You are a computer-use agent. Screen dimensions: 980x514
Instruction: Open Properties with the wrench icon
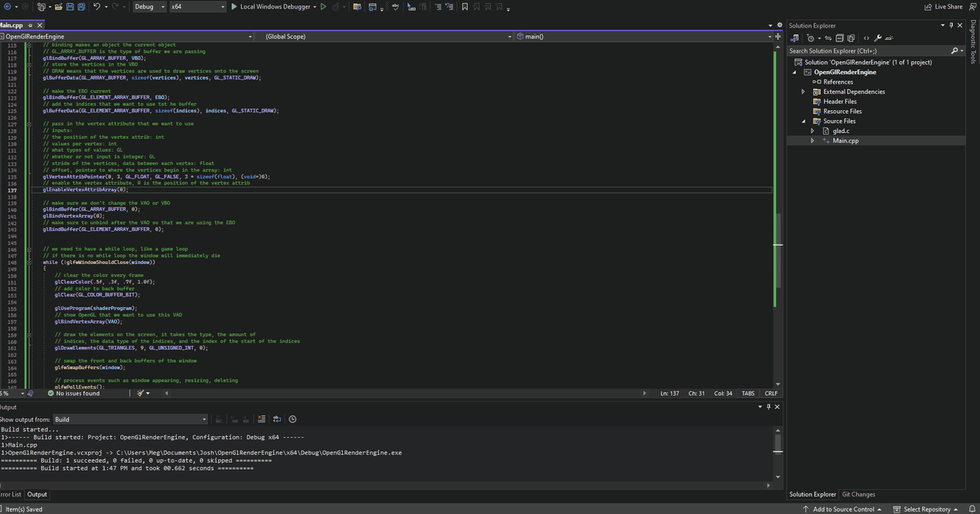[878, 38]
